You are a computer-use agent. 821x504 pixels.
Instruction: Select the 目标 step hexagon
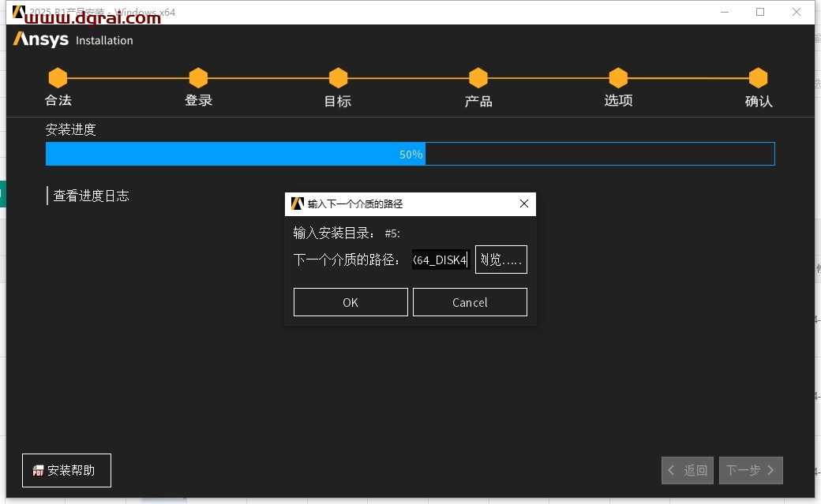click(338, 78)
